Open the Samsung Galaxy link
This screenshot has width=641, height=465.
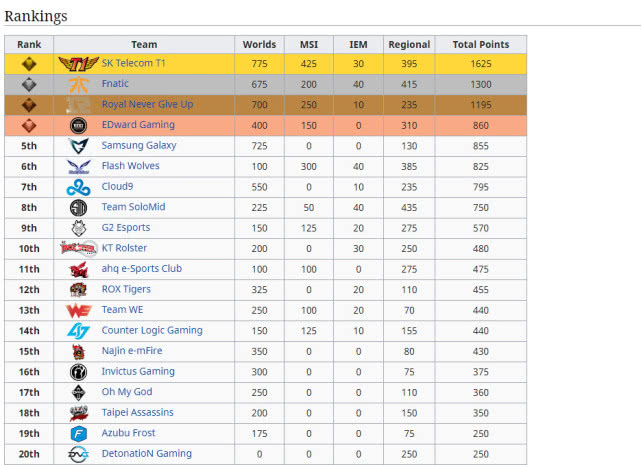click(x=139, y=145)
